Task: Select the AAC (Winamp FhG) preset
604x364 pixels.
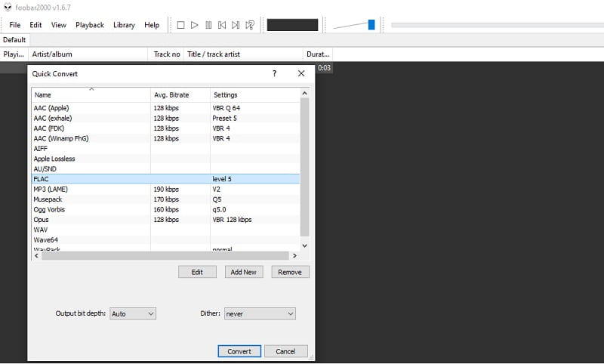Action: tap(165, 138)
